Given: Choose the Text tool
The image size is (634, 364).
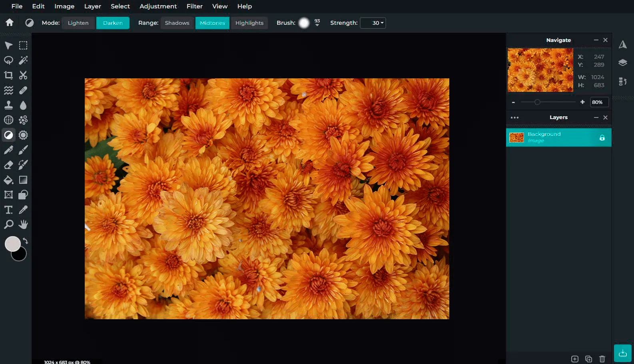Looking at the screenshot, I should (8, 210).
